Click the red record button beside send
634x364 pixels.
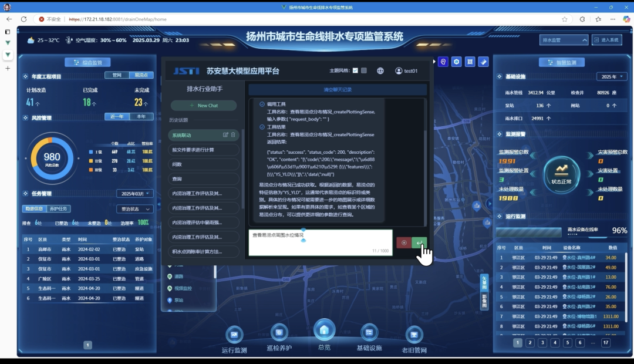click(404, 243)
